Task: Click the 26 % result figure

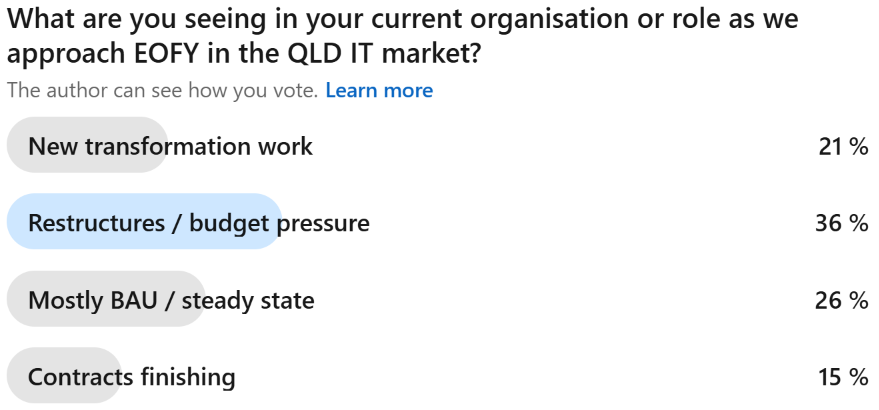Action: coord(842,301)
